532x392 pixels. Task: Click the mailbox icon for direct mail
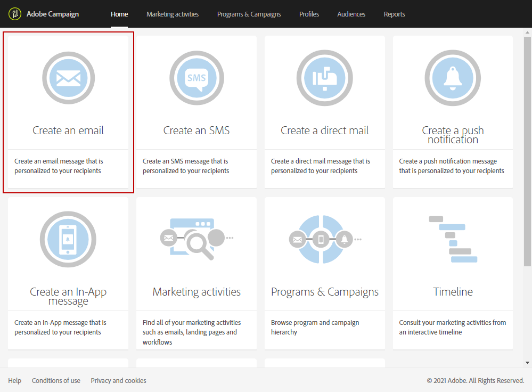[325, 78]
